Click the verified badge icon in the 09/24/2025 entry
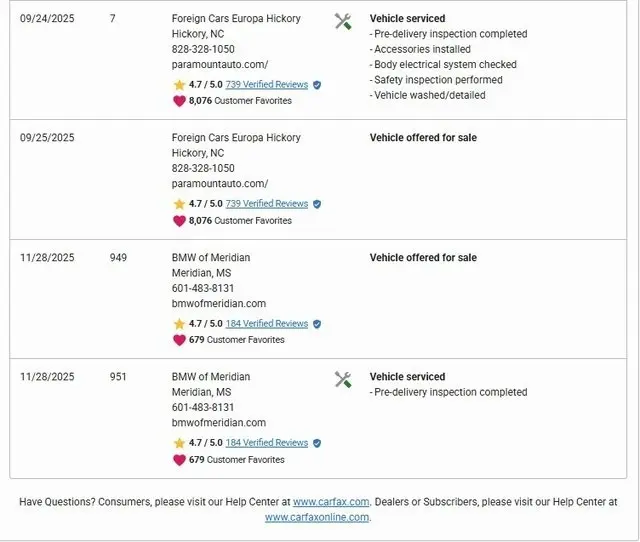 coord(317,85)
